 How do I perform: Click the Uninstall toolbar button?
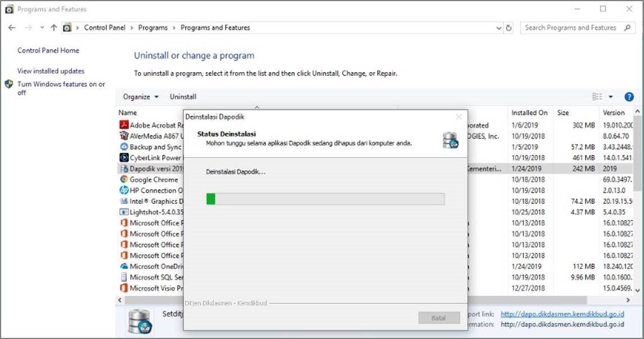pos(183,97)
